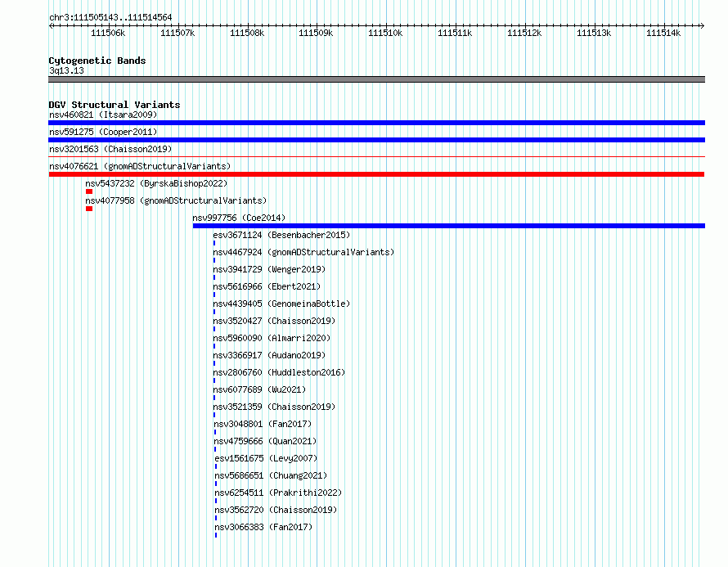Open nsv3048801 (Fan2017) variant
Screen dimensions: 728x567
click(263, 424)
